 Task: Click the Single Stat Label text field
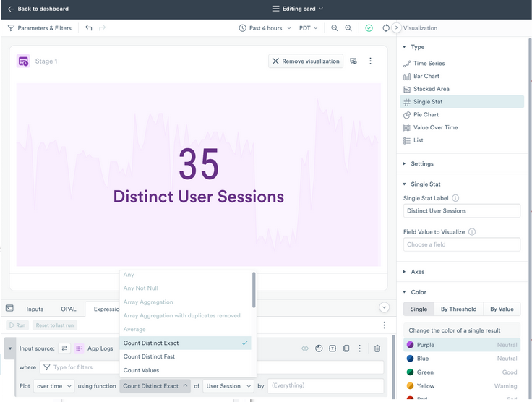[461, 211]
